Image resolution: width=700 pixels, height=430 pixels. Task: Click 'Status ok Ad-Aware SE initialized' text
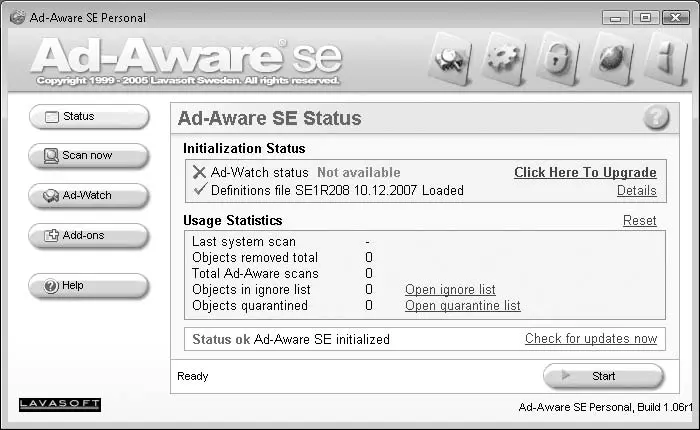[291, 339]
